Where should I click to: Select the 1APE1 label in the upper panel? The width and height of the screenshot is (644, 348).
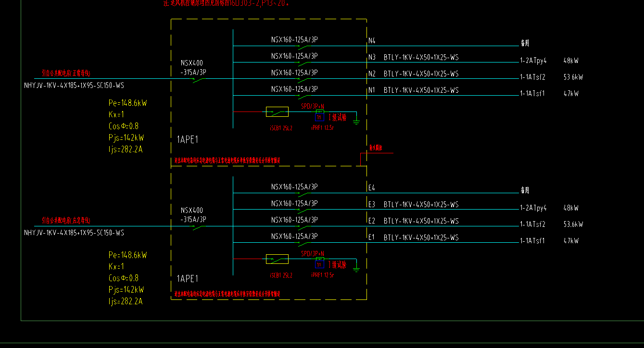(188, 140)
